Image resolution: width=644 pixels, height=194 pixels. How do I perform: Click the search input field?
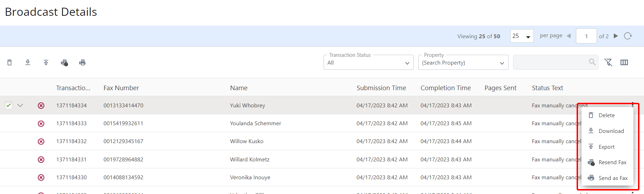tap(551, 62)
